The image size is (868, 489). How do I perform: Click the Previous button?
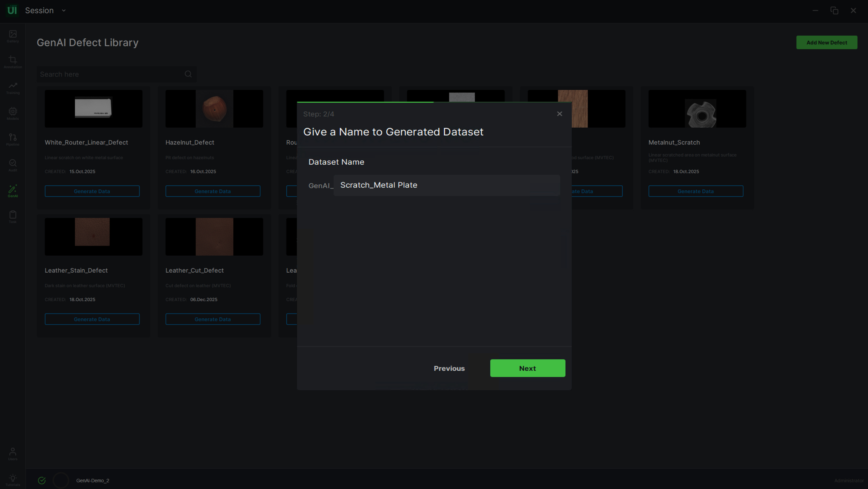449,368
